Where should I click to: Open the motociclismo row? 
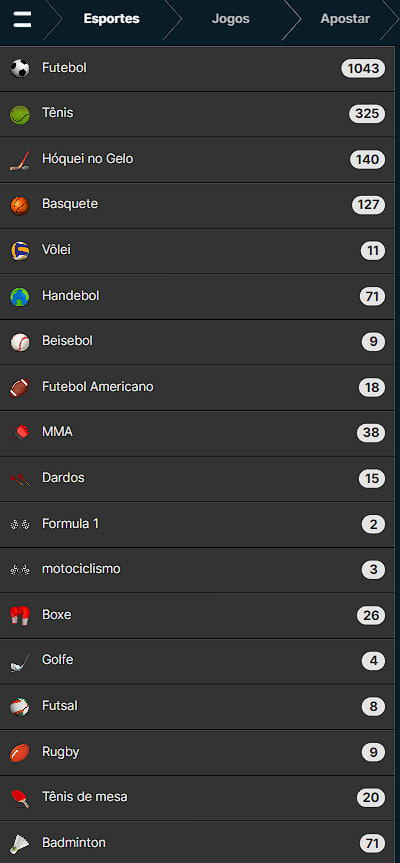click(197, 570)
